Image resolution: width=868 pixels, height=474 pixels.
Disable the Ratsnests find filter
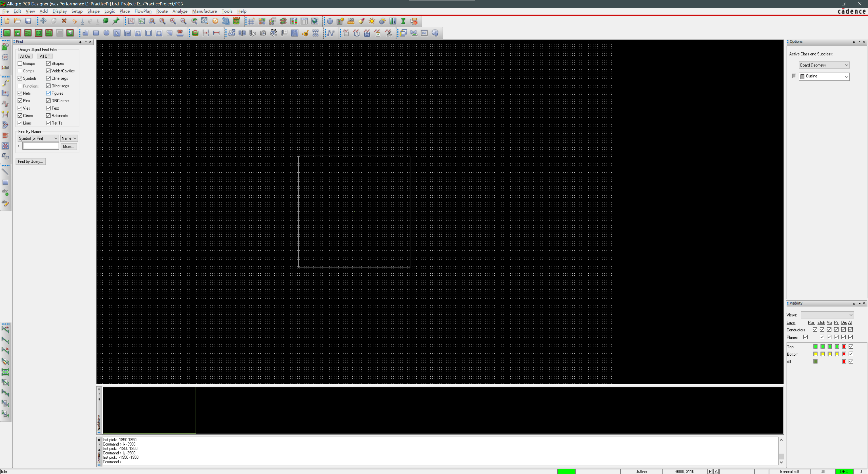[x=48, y=115]
